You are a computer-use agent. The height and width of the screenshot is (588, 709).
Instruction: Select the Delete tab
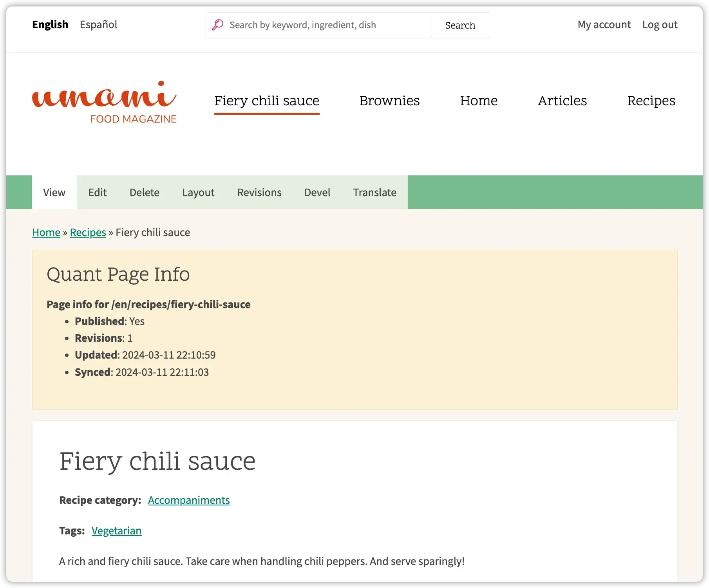(x=144, y=192)
